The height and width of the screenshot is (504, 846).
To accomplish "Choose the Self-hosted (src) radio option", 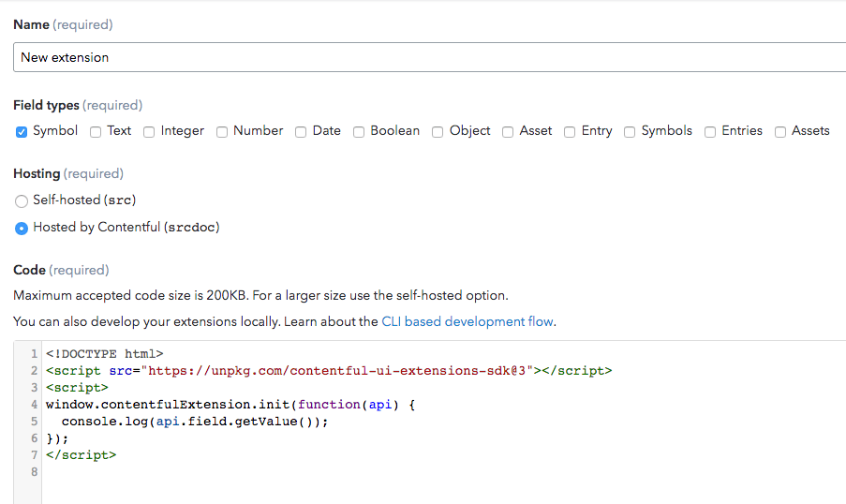I will [x=22, y=200].
